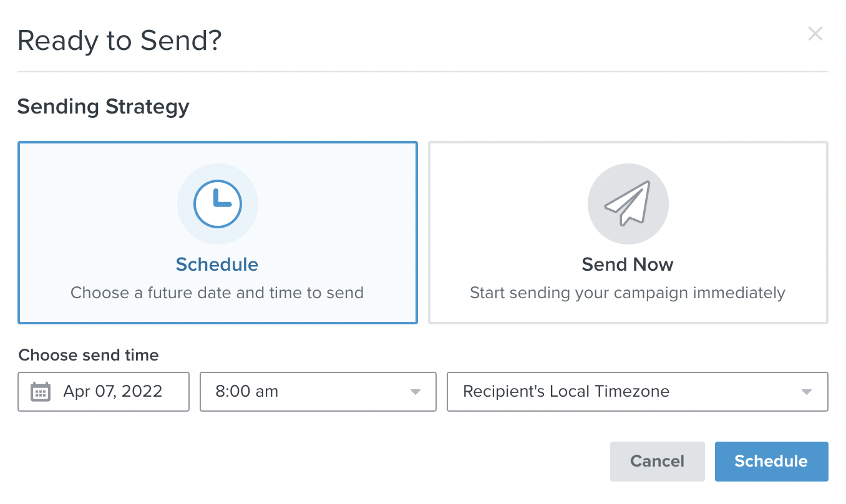
Task: Click the blue Schedule title text
Action: click(x=217, y=264)
